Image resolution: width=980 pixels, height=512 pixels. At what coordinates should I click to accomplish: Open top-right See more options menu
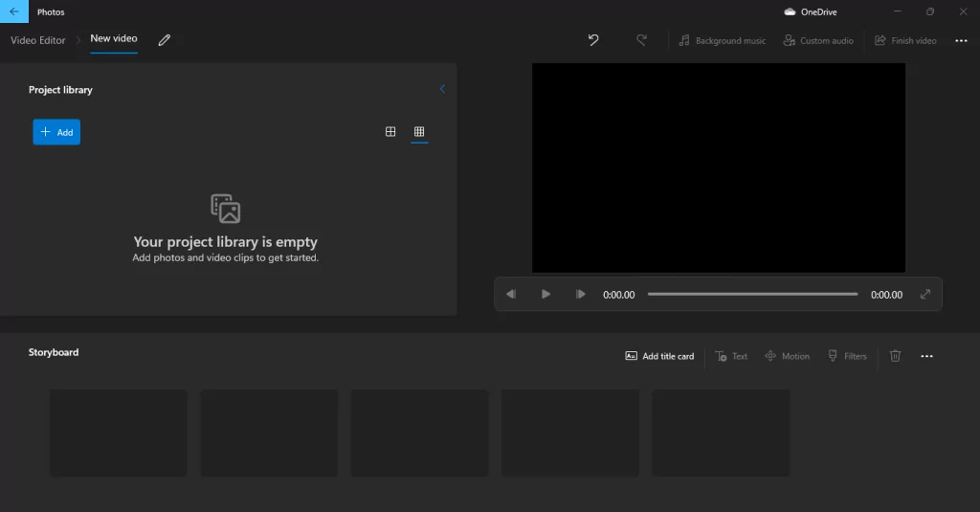961,40
